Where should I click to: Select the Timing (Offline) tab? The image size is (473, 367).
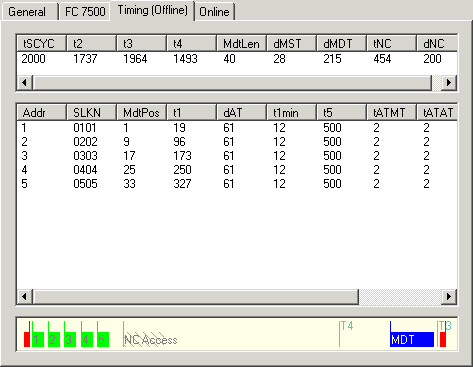[152, 11]
